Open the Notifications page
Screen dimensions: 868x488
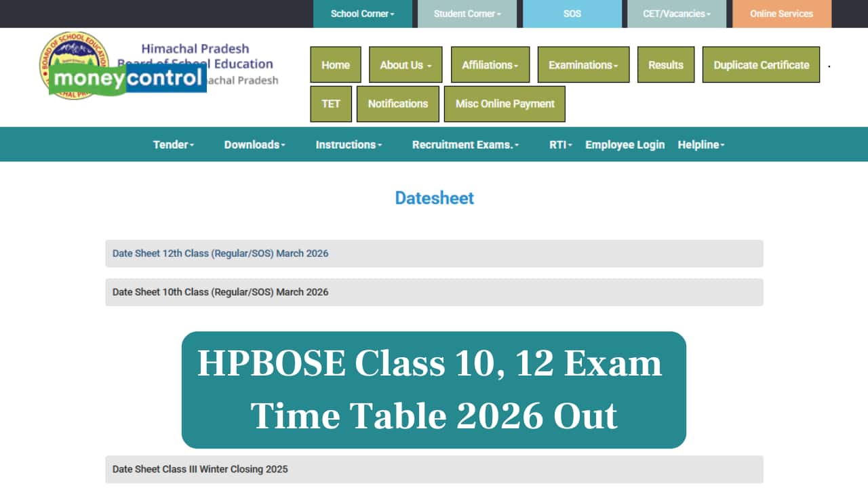tap(398, 104)
